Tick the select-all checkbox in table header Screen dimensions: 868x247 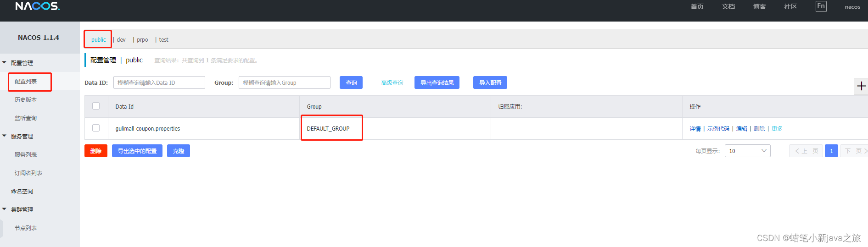(x=96, y=106)
